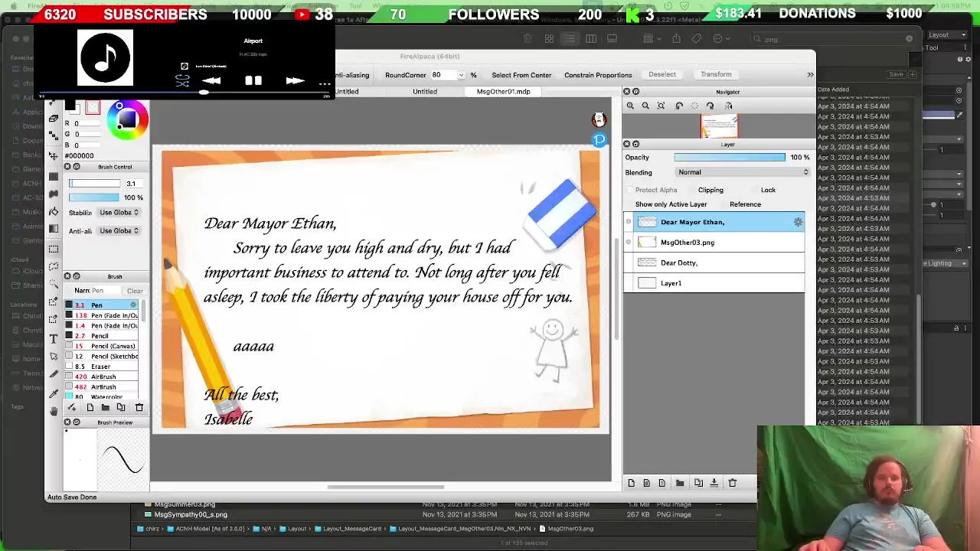This screenshot has width=980, height=551.
Task: Select the Lasso selection tool
Action: point(54,266)
